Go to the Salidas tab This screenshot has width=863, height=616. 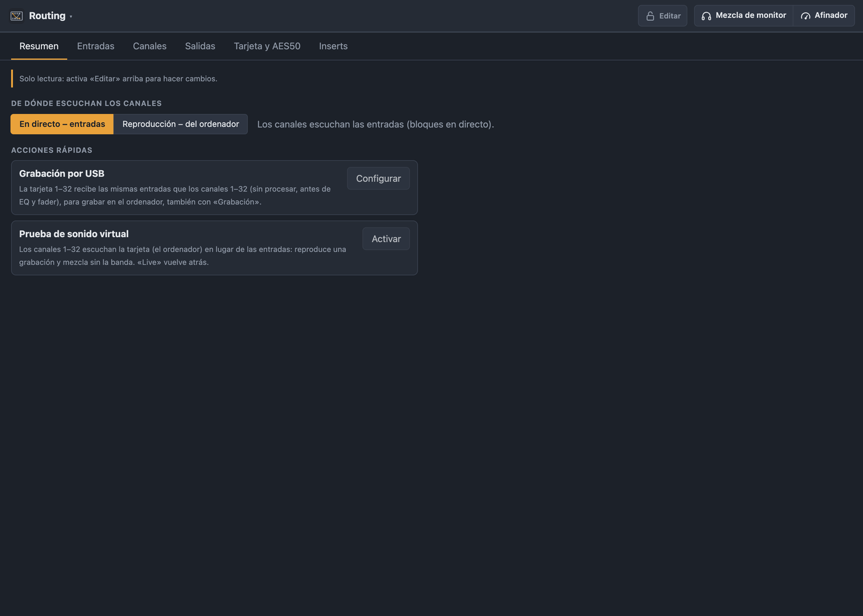coord(200,46)
